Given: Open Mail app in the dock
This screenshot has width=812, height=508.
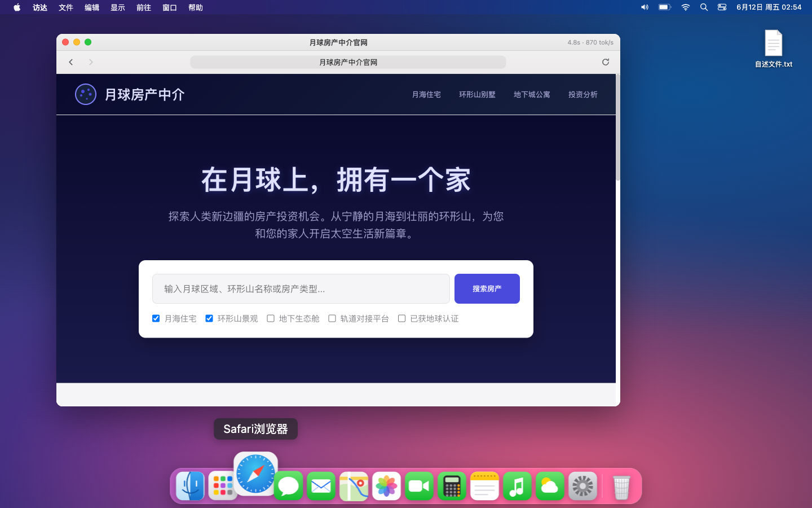Looking at the screenshot, I should click(x=321, y=486).
